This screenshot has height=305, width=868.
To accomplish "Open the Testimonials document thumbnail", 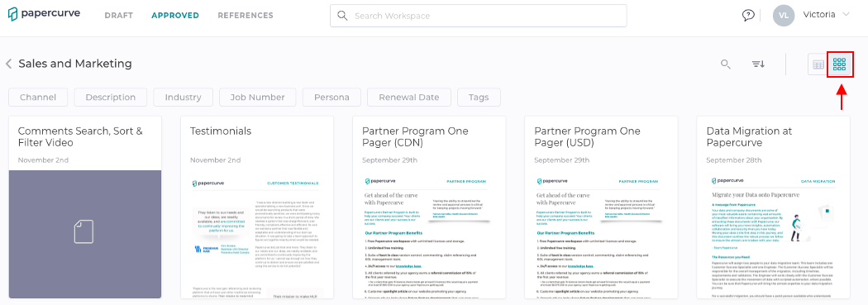I will 257,235.
